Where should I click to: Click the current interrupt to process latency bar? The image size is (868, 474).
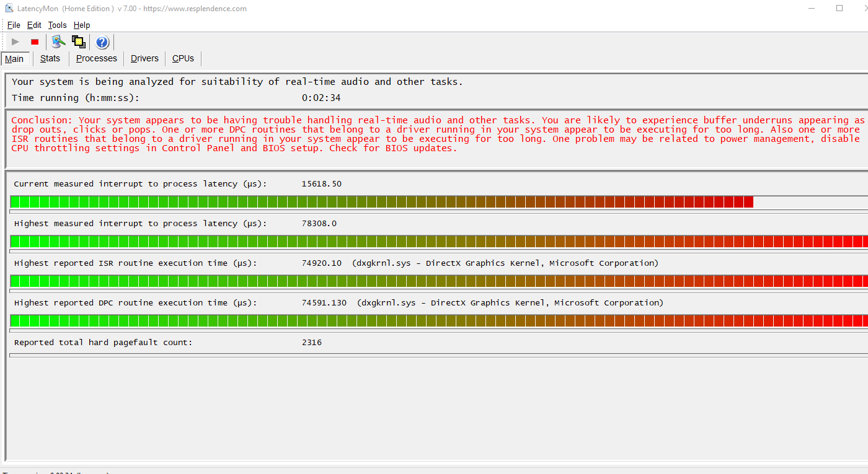tap(439, 202)
